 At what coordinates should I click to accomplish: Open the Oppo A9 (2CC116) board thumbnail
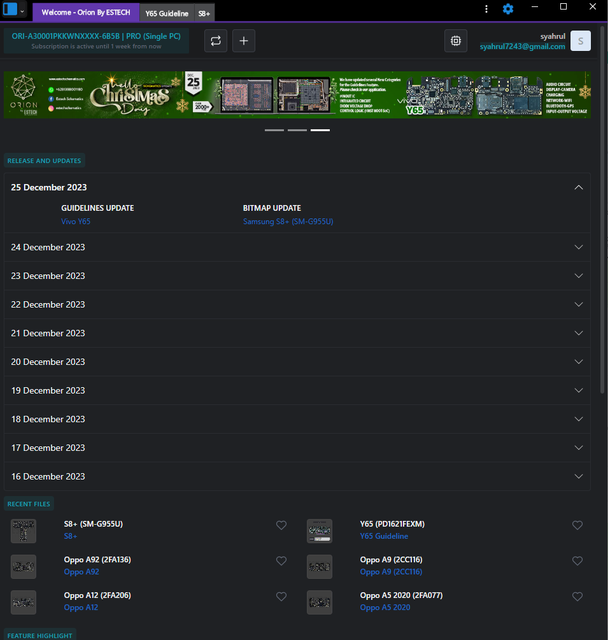(320, 567)
